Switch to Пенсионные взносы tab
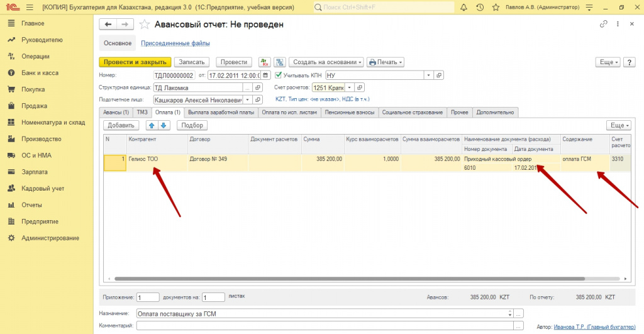644x334 pixels. [x=350, y=112]
